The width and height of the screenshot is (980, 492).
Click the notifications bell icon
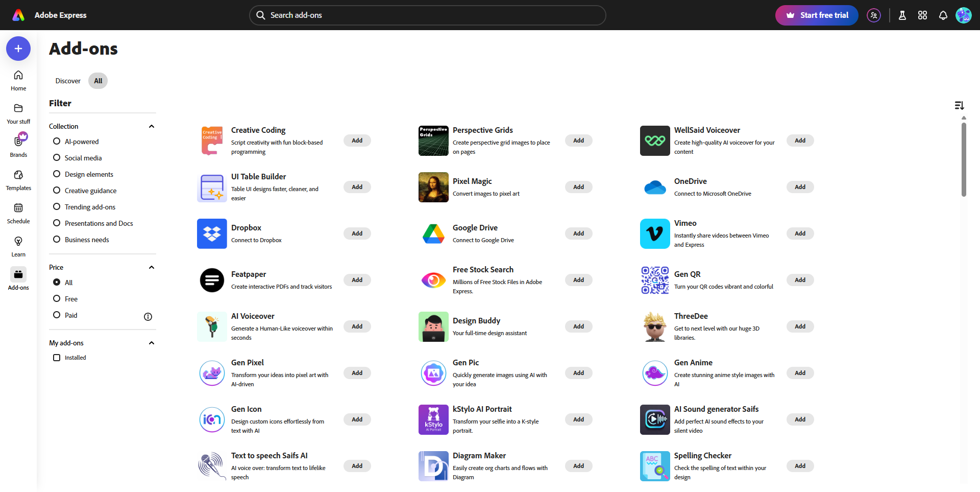[x=943, y=15]
